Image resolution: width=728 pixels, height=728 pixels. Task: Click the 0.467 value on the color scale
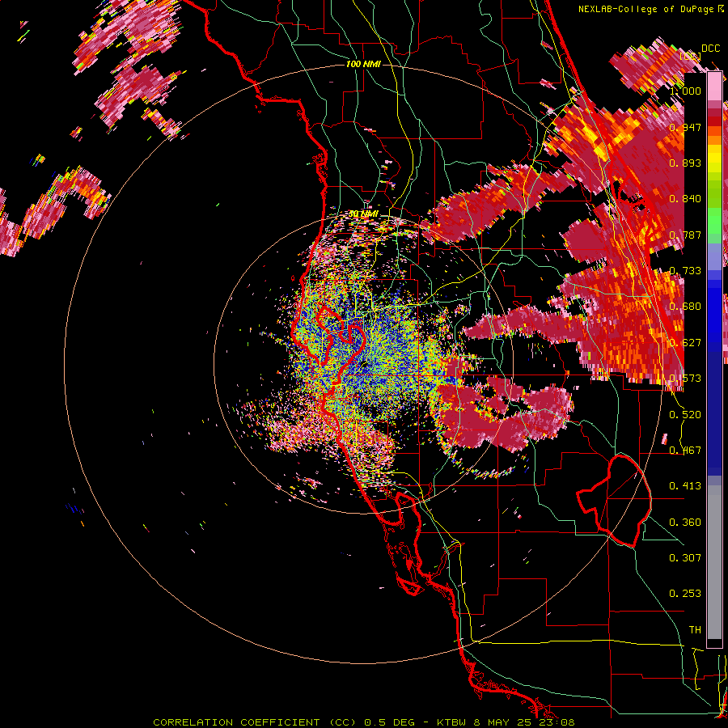[x=686, y=451]
